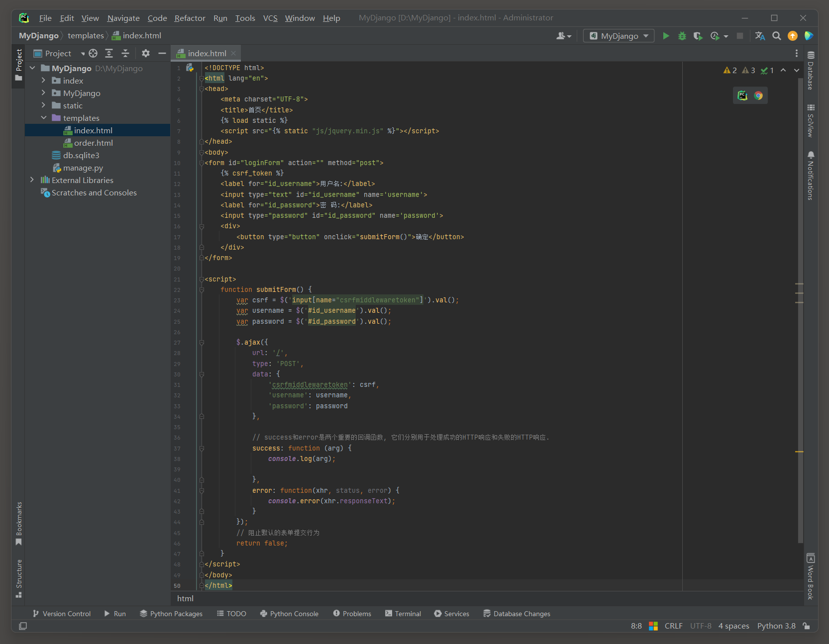Click the editor vertical scrollbar
This screenshot has height=644, width=829.
click(800, 310)
